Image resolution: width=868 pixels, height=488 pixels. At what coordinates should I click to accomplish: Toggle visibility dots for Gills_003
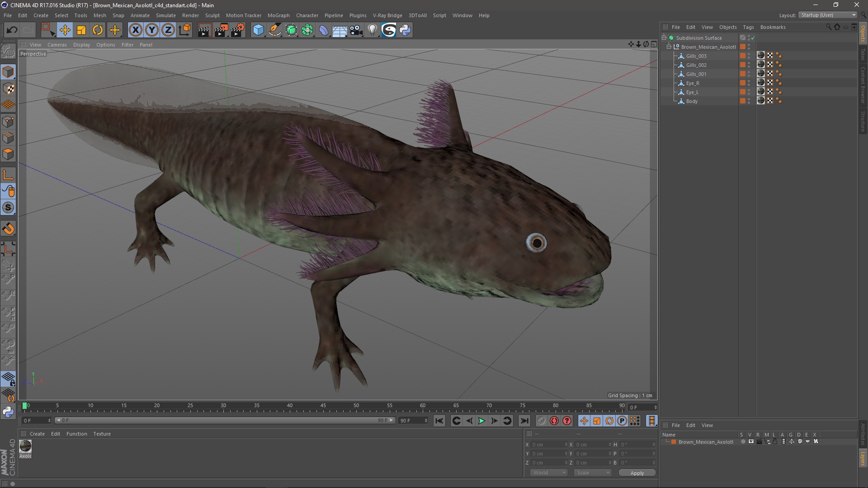[749, 56]
